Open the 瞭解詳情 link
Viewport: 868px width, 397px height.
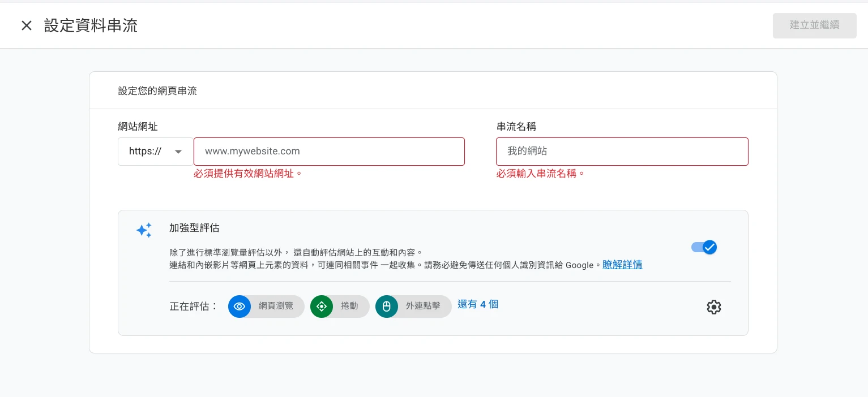[x=622, y=265]
